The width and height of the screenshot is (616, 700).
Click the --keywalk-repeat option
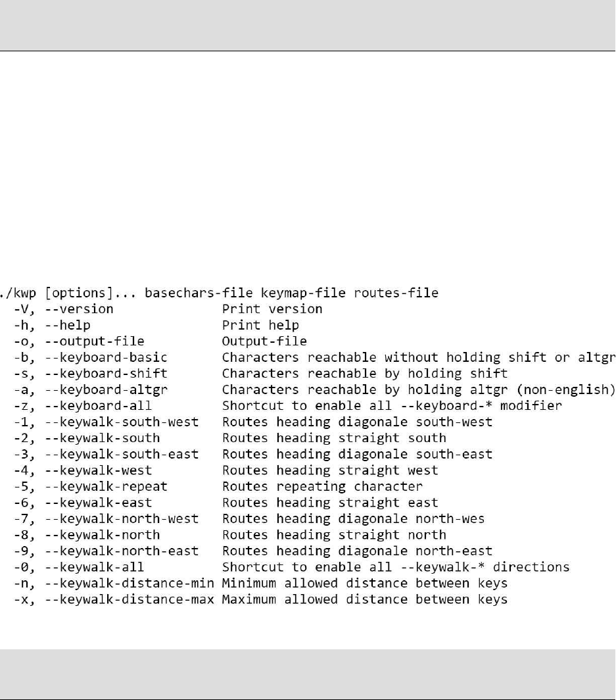pos(106,486)
